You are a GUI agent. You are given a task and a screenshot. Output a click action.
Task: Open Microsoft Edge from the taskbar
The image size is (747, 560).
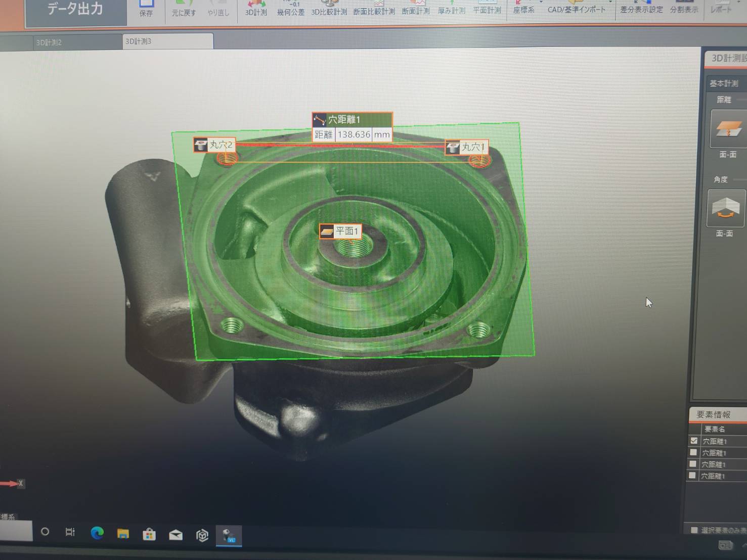tap(97, 533)
